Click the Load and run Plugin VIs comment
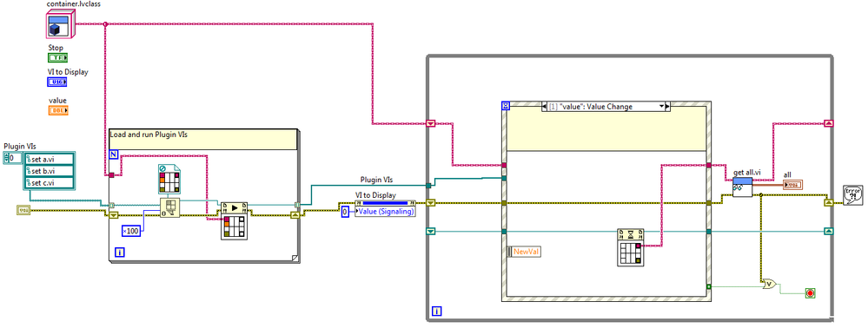The image size is (868, 328). point(203,140)
